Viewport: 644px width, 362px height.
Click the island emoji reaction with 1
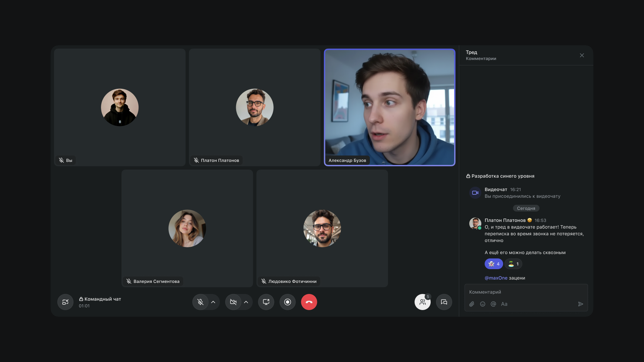coord(513,264)
